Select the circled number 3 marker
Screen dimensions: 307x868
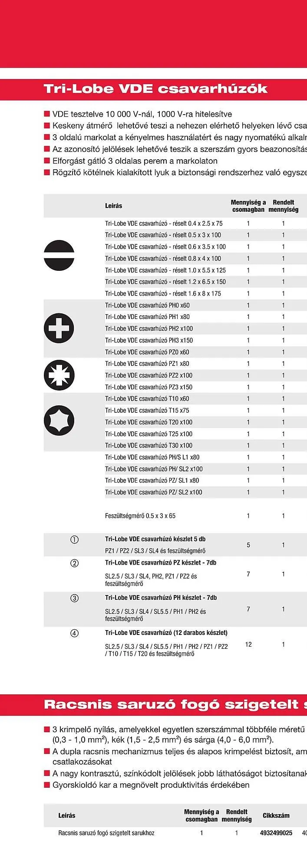(75, 598)
